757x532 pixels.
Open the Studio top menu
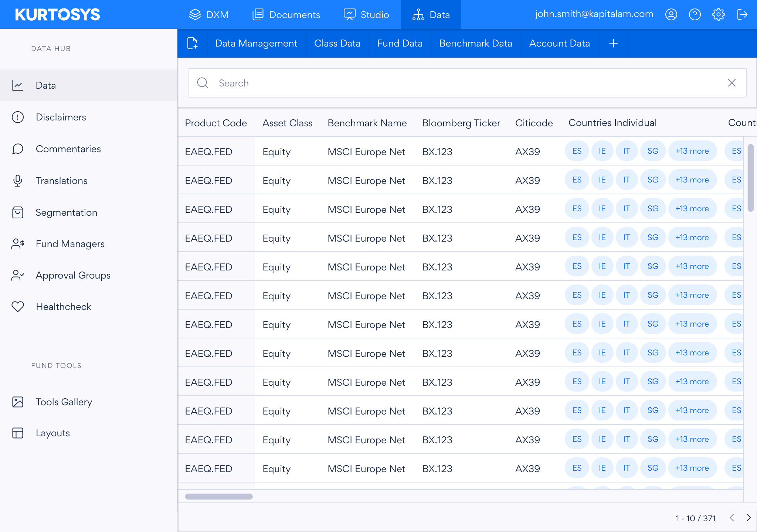click(x=366, y=14)
